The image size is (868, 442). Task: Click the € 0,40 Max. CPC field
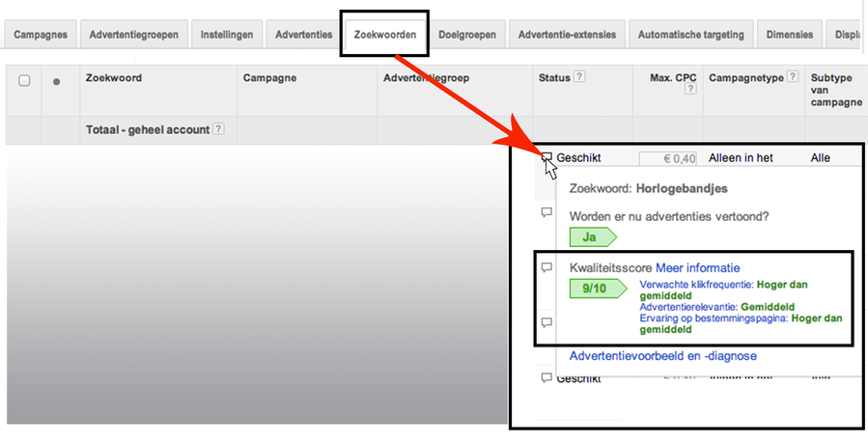(x=668, y=159)
